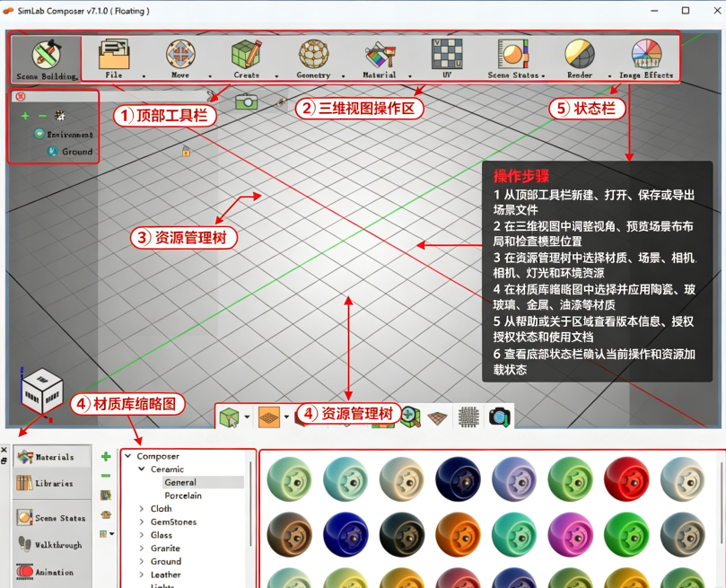The image size is (726, 588).
Task: Click the icon right of the scene browser minus
Action: pyautogui.click(x=60, y=115)
